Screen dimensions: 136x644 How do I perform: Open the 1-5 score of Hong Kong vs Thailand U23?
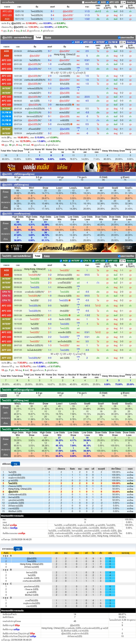pyautogui.click(x=50, y=270)
